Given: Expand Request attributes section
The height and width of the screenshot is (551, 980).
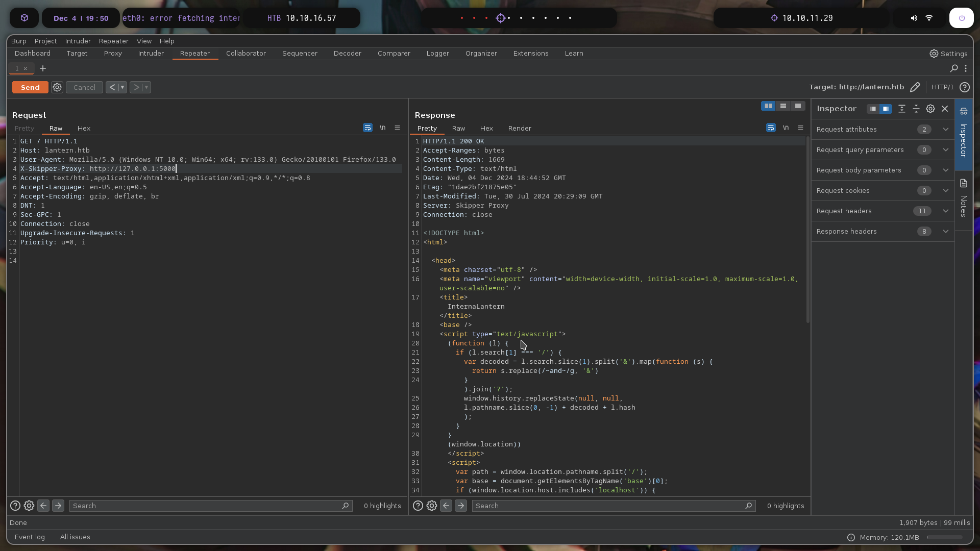Looking at the screenshot, I should tap(883, 129).
